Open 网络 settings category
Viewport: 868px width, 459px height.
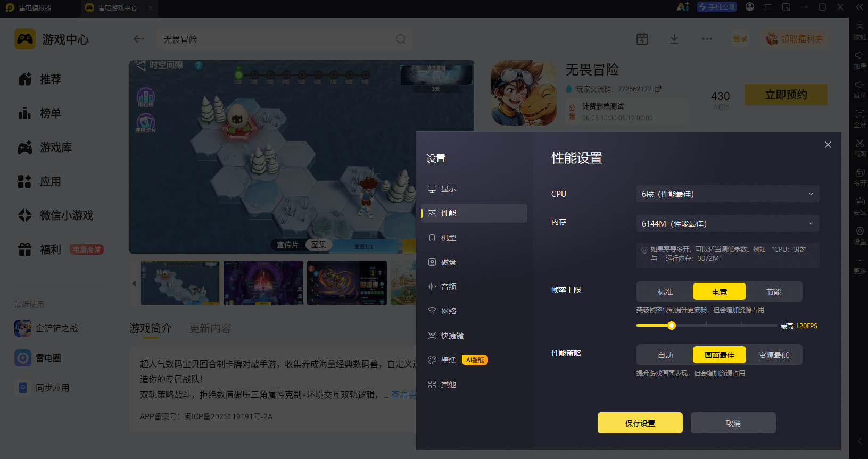(x=474, y=311)
